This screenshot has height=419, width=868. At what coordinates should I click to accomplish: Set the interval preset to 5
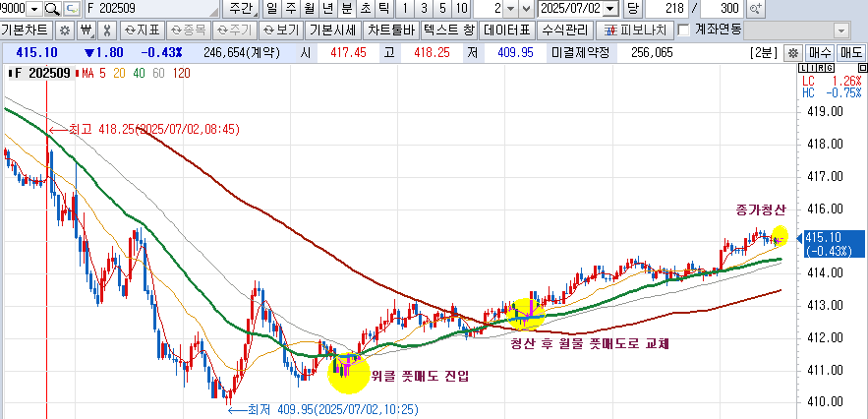(442, 8)
